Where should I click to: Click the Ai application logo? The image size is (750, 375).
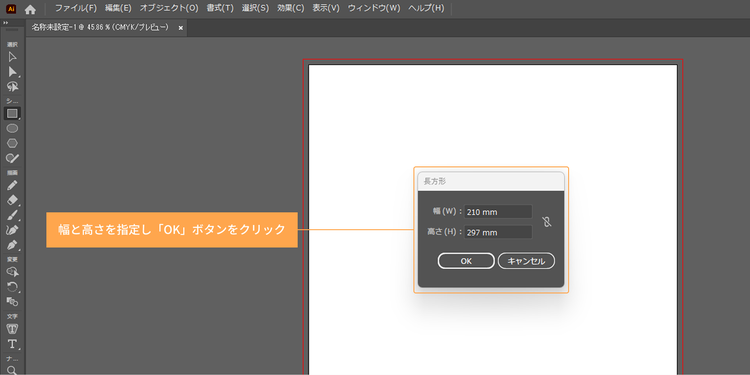click(11, 9)
